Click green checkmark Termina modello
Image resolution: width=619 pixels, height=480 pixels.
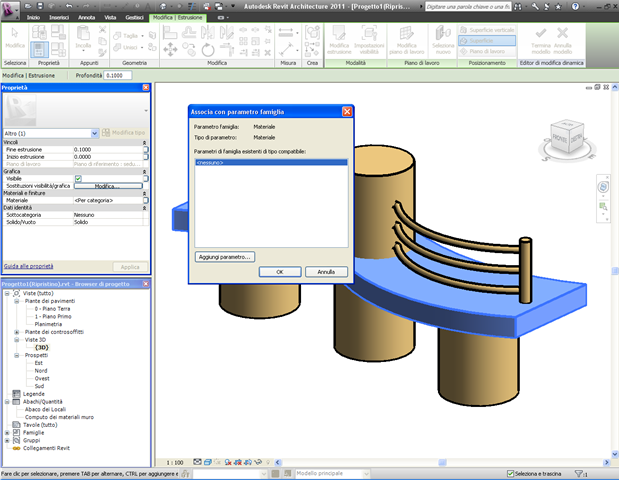point(541,35)
